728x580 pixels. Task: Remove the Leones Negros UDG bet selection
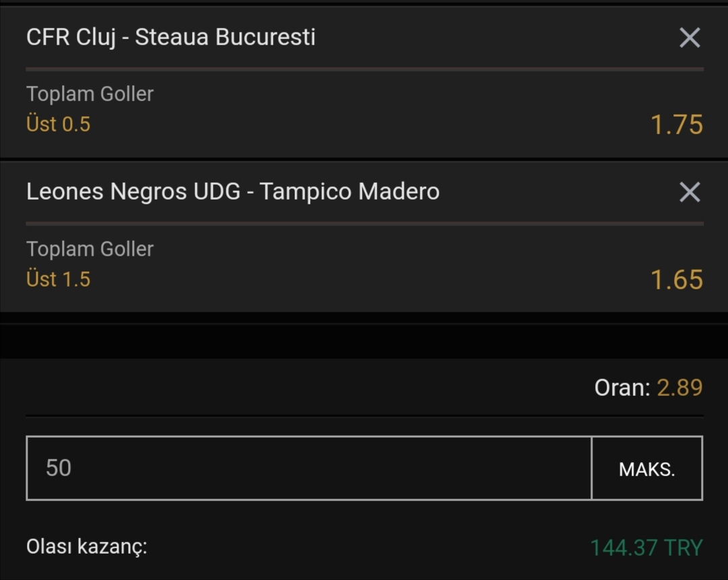pyautogui.click(x=690, y=192)
